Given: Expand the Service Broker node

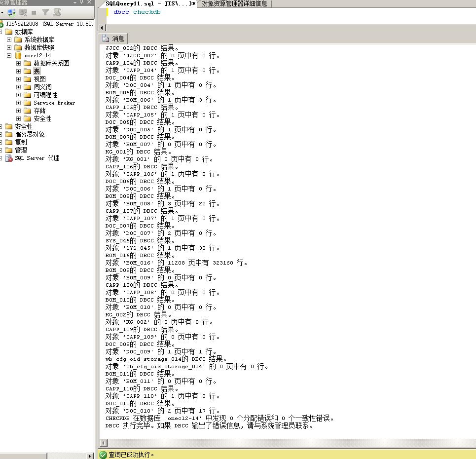Looking at the screenshot, I should tap(19, 103).
